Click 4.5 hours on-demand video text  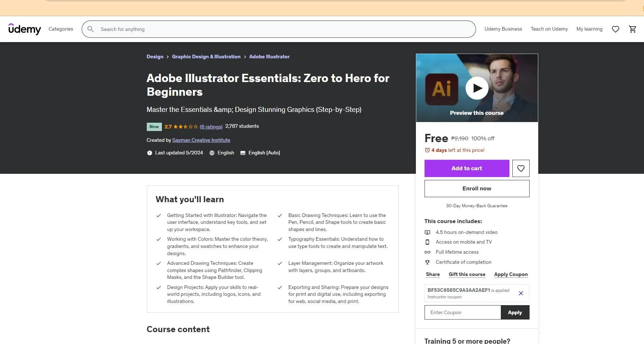pos(467,232)
